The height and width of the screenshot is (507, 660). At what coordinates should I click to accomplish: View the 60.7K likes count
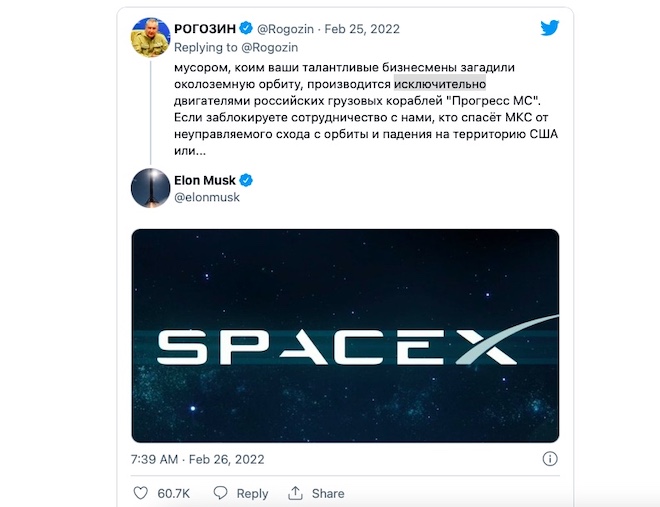pos(174,493)
